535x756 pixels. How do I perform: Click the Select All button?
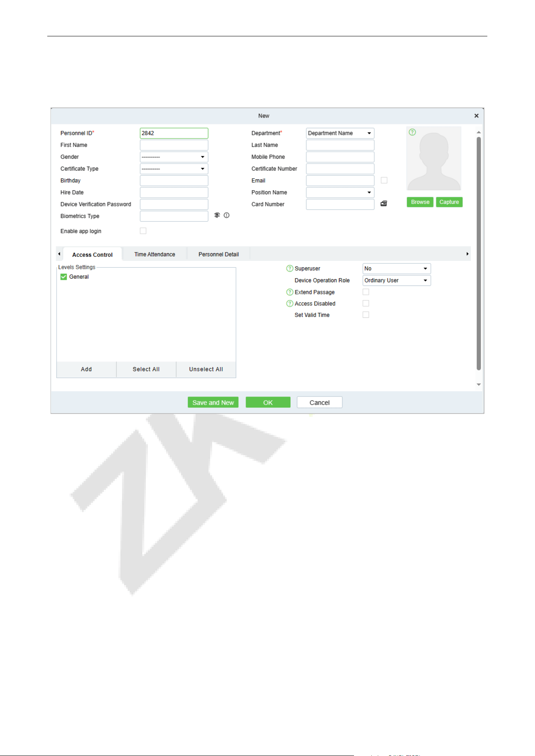pyautogui.click(x=146, y=369)
